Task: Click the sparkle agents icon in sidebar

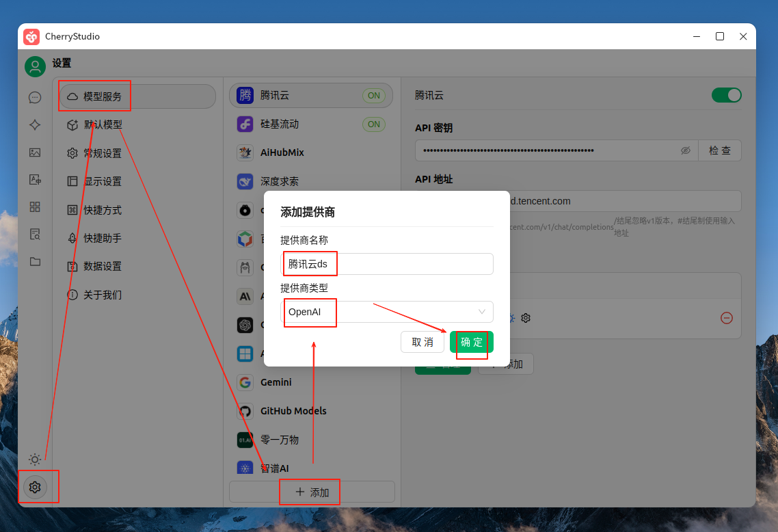Action: 35,125
